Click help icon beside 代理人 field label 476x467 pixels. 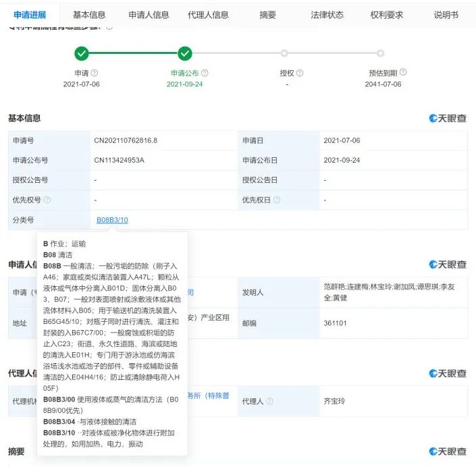point(270,402)
